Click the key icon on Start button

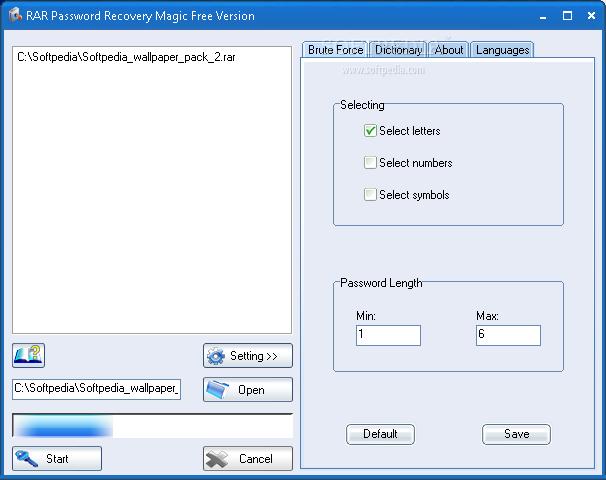[28, 459]
